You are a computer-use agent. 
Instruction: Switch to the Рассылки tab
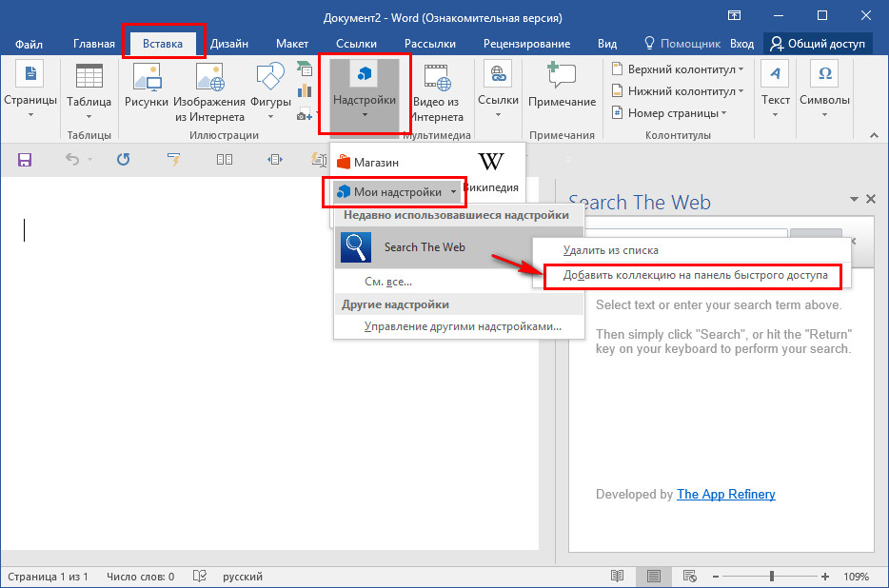point(430,44)
